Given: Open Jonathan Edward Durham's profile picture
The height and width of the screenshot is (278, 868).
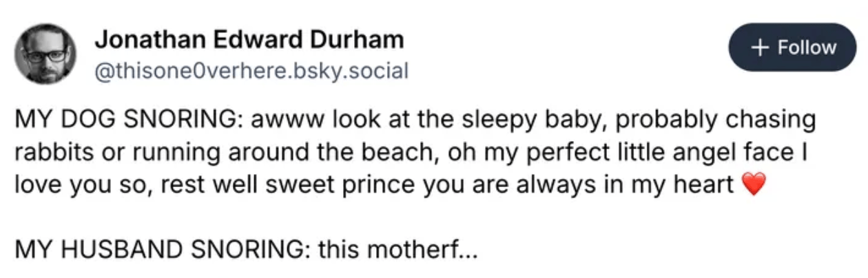Looking at the screenshot, I should [x=47, y=53].
